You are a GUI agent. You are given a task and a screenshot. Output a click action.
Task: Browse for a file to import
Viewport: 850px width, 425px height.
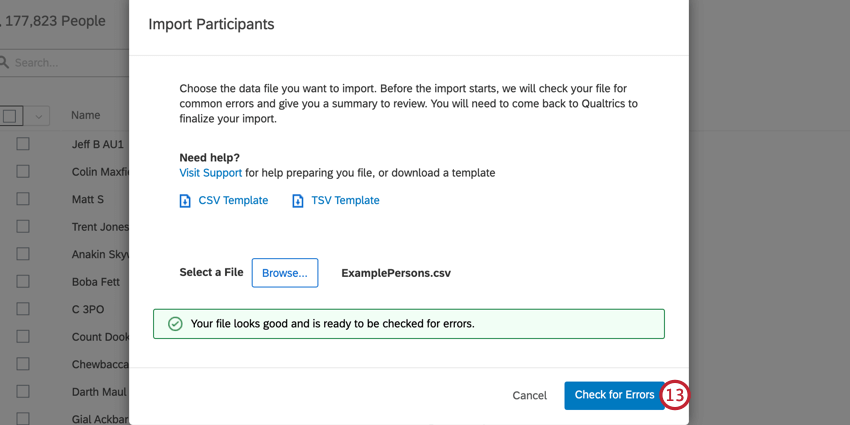(285, 273)
